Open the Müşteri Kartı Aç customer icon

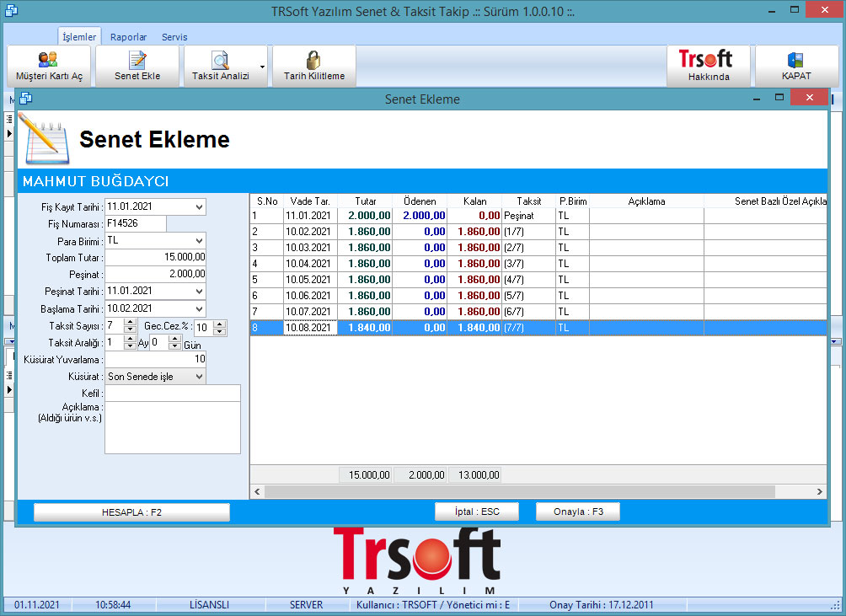coord(48,59)
